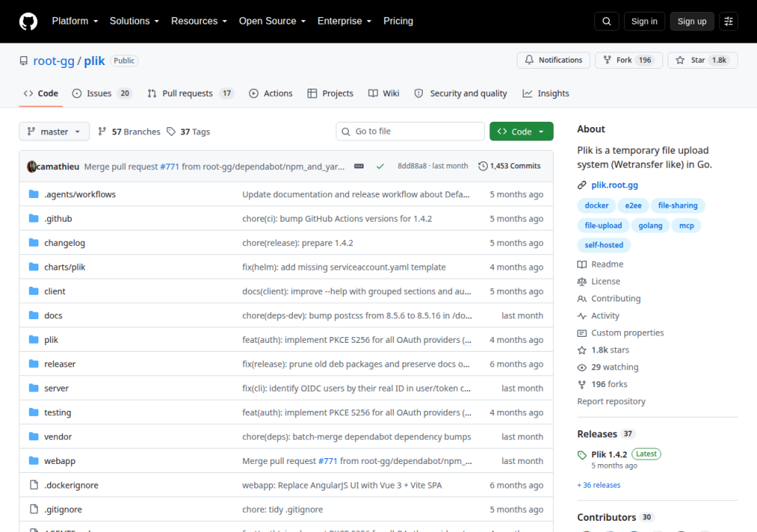Click the Notifications bell button
The height and width of the screenshot is (532, 757).
click(x=553, y=60)
